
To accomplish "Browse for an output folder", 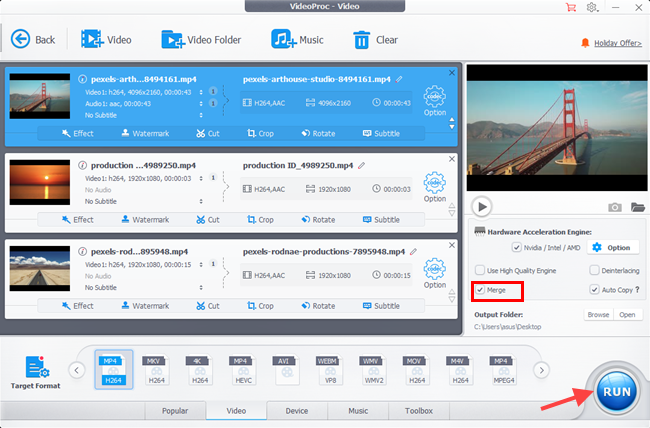I will click(x=598, y=315).
